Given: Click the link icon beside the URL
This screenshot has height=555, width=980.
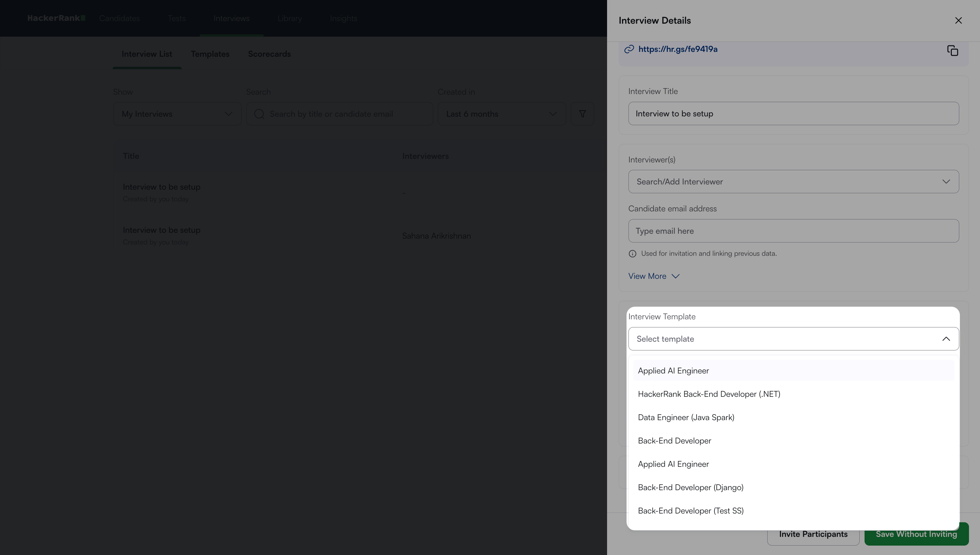Looking at the screenshot, I should point(629,49).
